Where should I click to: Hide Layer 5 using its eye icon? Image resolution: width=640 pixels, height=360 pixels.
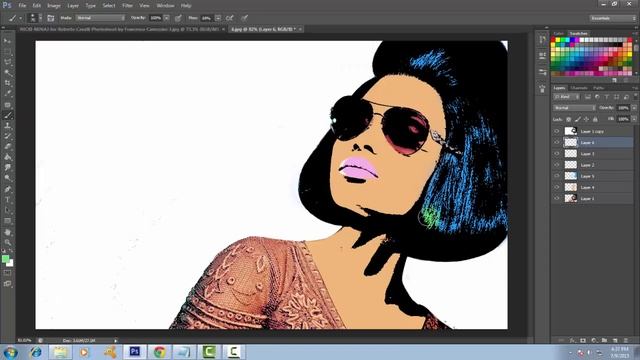coord(557,176)
